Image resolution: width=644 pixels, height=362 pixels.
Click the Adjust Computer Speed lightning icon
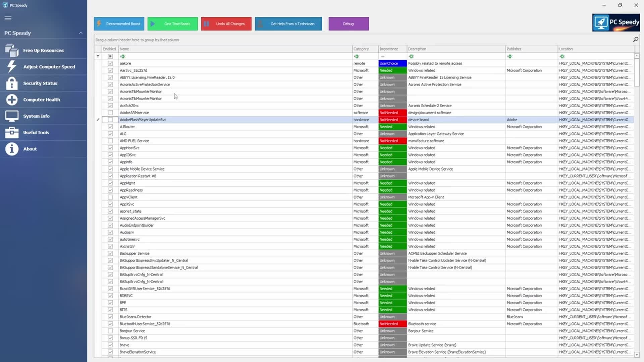[x=12, y=67]
